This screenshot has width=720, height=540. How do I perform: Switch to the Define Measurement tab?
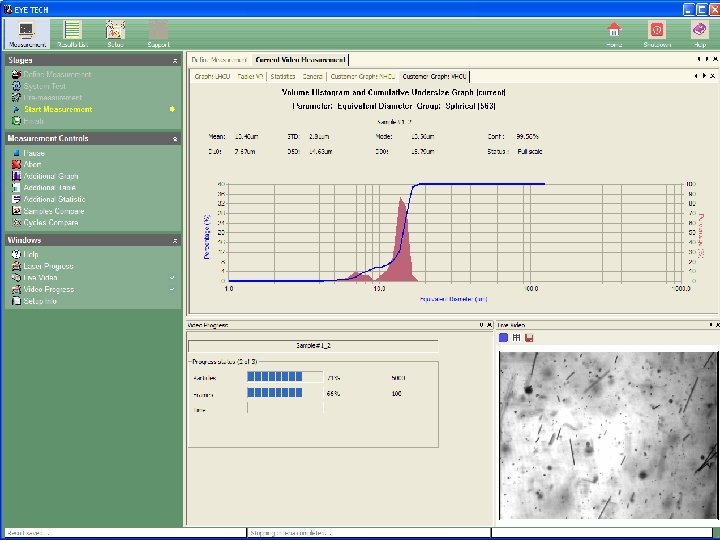[x=218, y=61]
